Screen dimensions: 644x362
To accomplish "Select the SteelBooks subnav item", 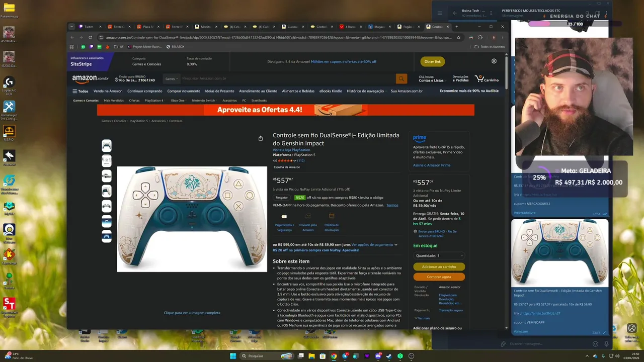I will [x=259, y=101].
